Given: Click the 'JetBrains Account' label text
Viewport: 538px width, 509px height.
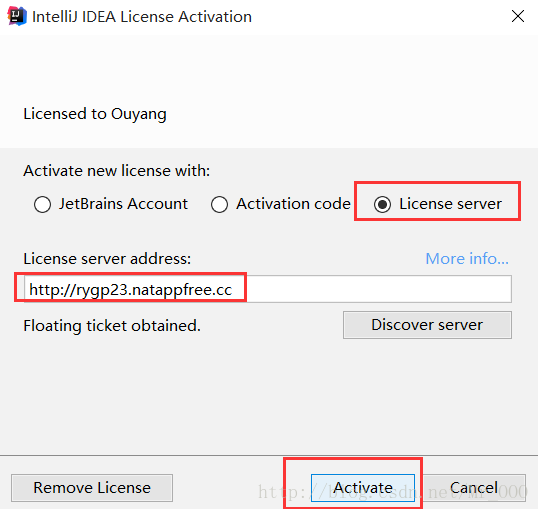Looking at the screenshot, I should (123, 204).
